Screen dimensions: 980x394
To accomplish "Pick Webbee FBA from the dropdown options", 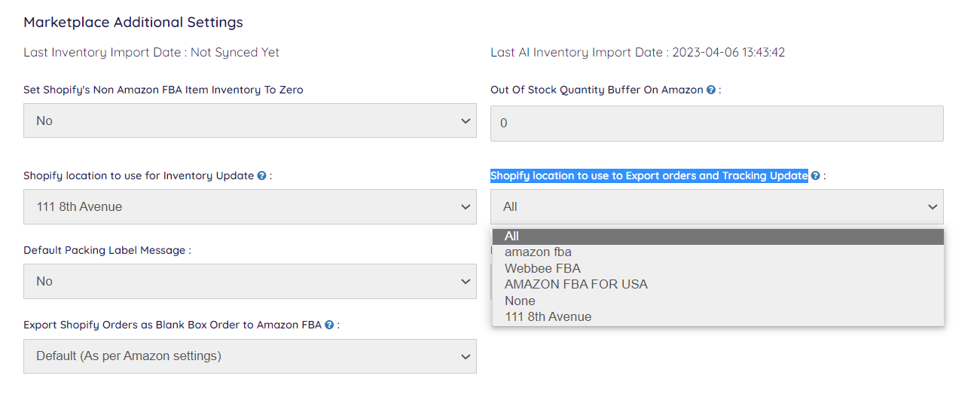I will [542, 268].
